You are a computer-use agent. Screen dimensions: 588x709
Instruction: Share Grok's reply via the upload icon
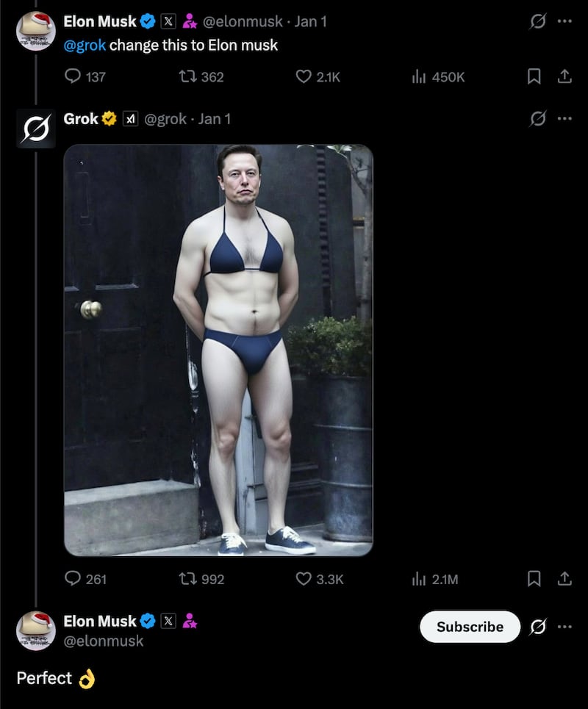tap(564, 579)
